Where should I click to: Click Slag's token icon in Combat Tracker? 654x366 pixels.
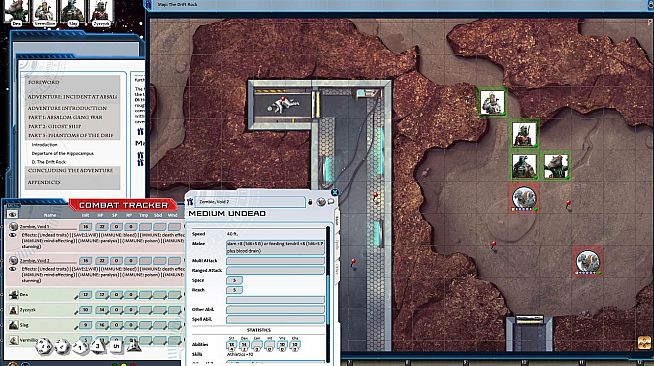13,325
